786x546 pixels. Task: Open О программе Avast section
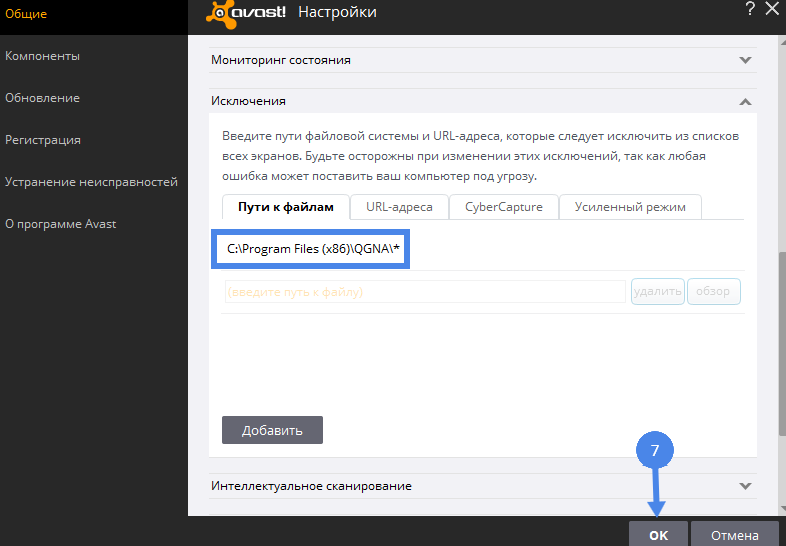[61, 224]
